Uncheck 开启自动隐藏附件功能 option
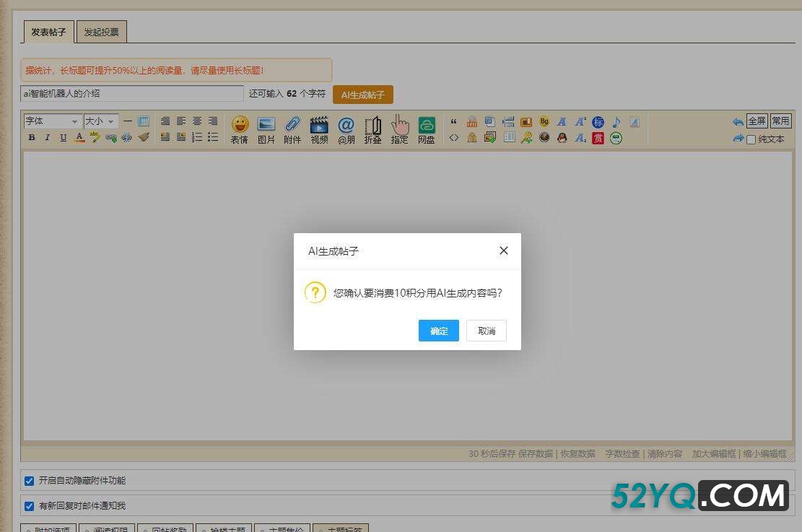Screen dimensions: 802x532 (30, 481)
